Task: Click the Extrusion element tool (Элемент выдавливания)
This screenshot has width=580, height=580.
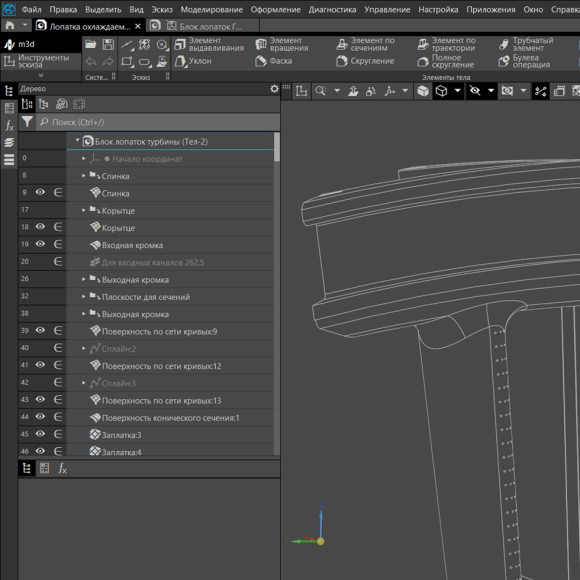Action: [209, 44]
